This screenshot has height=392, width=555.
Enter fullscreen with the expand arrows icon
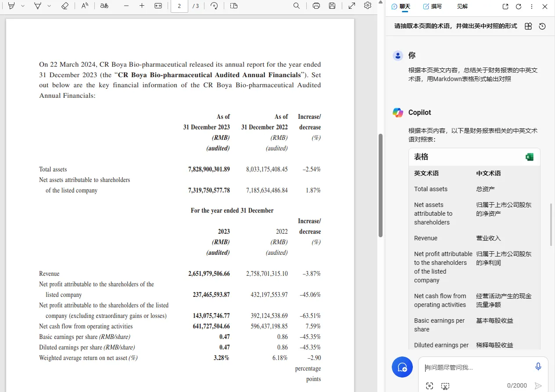pyautogui.click(x=352, y=6)
